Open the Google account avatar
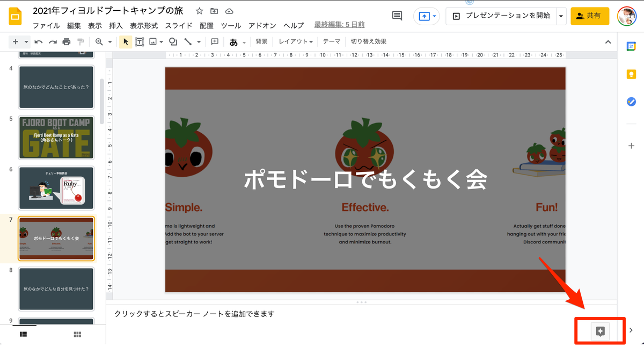Screen dimensions: 644x354 point(626,16)
